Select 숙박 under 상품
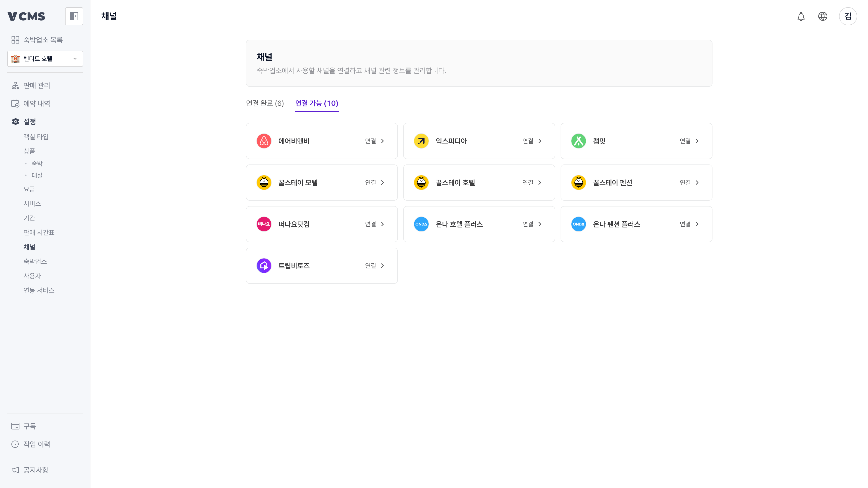868x488 pixels. tap(37, 164)
